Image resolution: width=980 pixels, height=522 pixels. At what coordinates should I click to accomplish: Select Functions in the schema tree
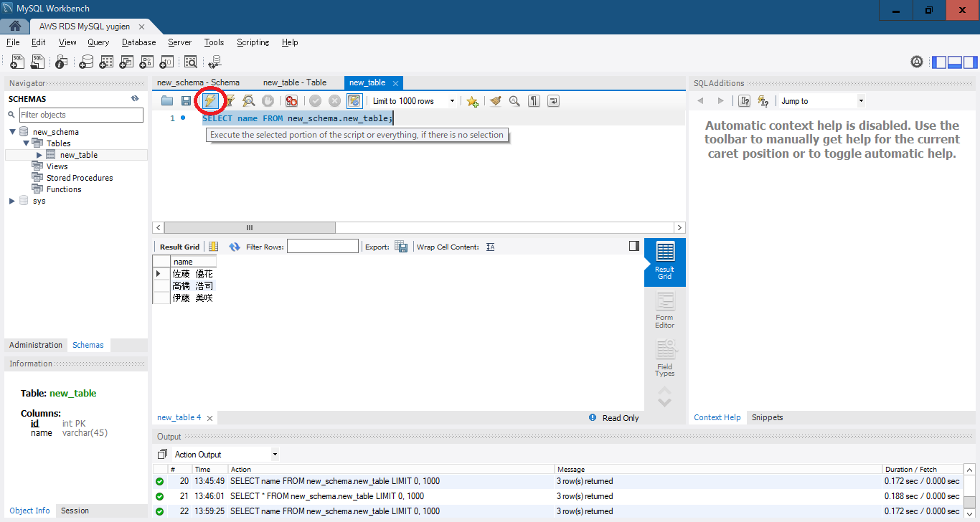(x=64, y=189)
